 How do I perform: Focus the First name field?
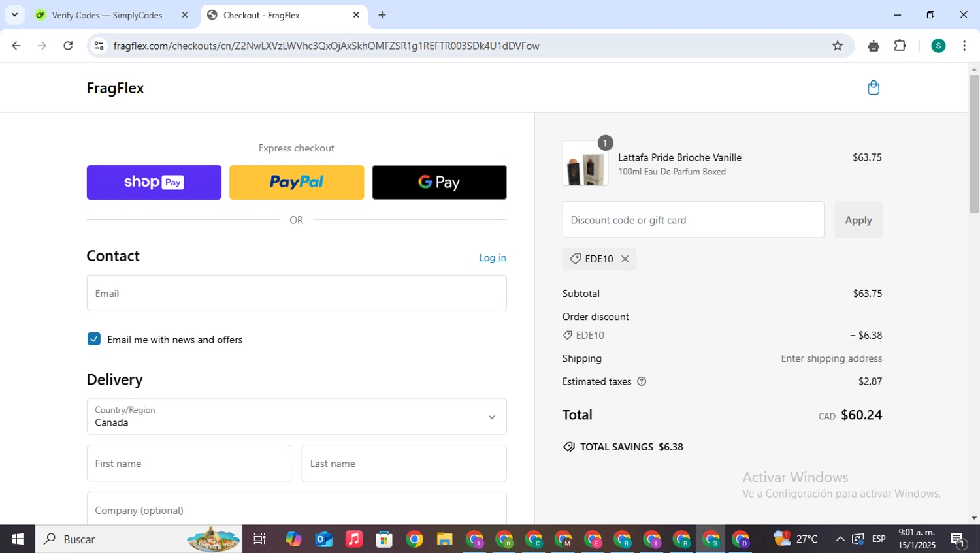click(189, 463)
